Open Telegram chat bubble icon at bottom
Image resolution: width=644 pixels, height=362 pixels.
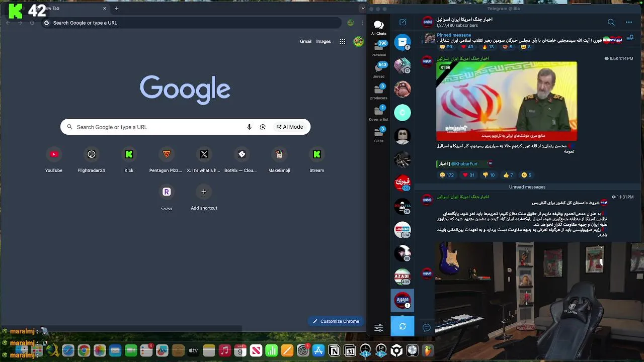(426, 328)
